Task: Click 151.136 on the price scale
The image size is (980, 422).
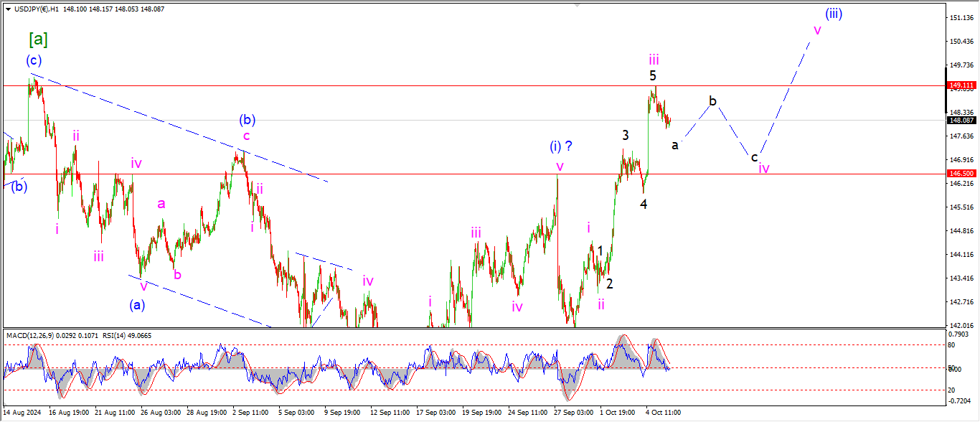Action: coord(960,17)
